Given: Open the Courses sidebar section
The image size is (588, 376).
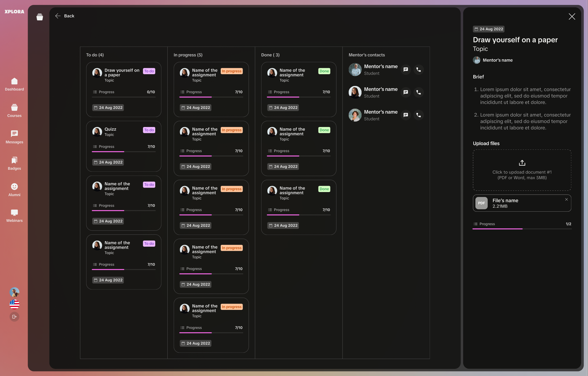Looking at the screenshot, I should (14, 111).
